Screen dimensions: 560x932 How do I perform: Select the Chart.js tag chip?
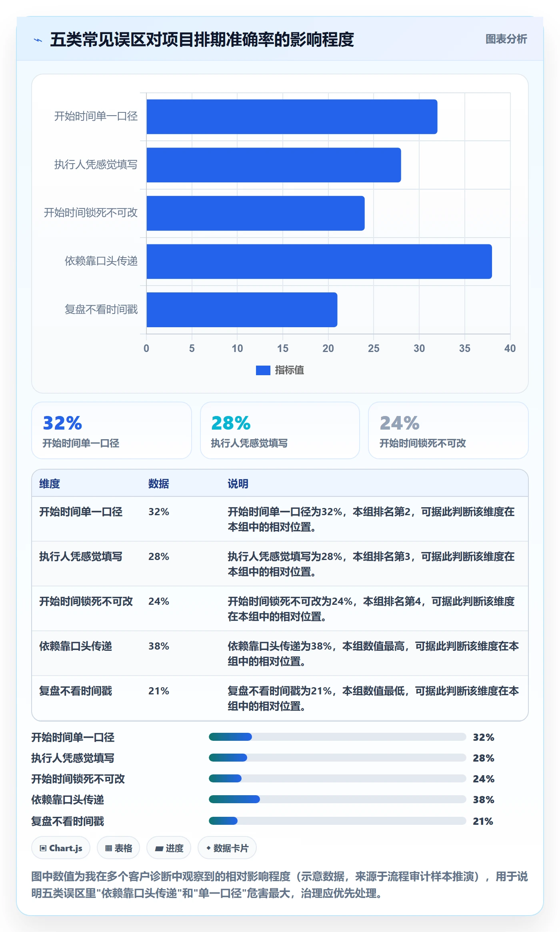tap(61, 848)
